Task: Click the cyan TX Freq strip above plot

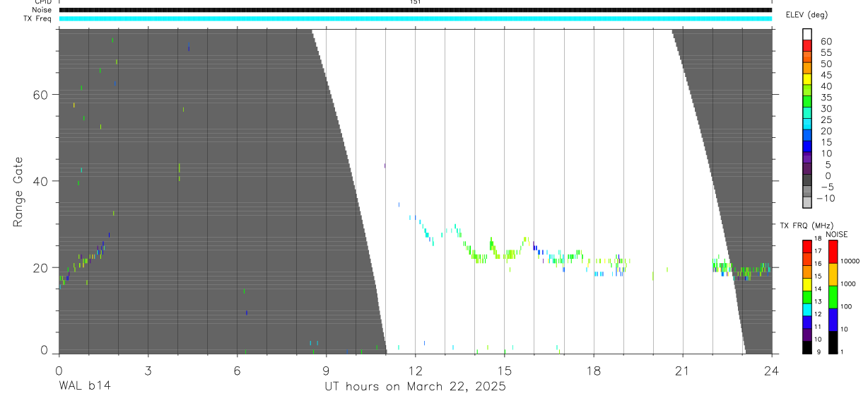Action: pyautogui.click(x=415, y=18)
